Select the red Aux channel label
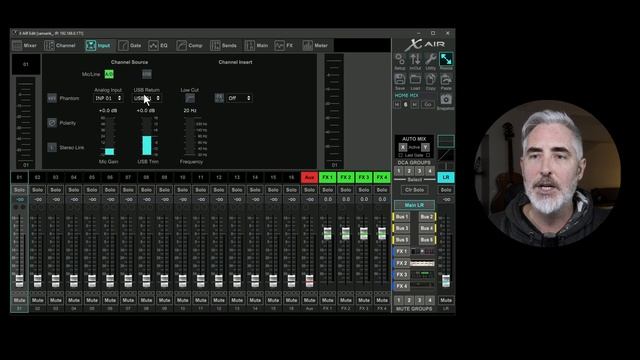This screenshot has height=360, width=640. point(309,177)
